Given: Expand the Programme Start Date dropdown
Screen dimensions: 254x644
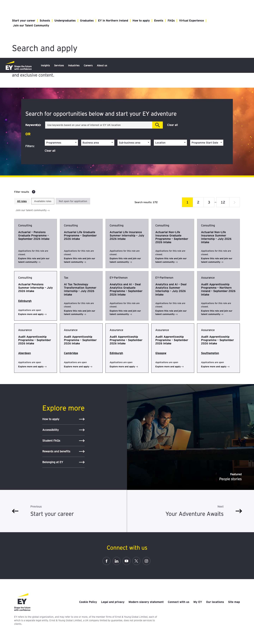Looking at the screenshot, I should click(207, 143).
